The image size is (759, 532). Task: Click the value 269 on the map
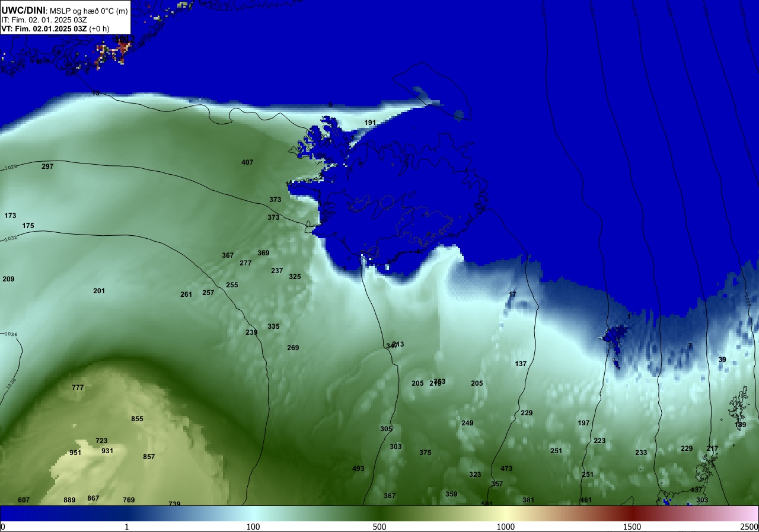[293, 348]
